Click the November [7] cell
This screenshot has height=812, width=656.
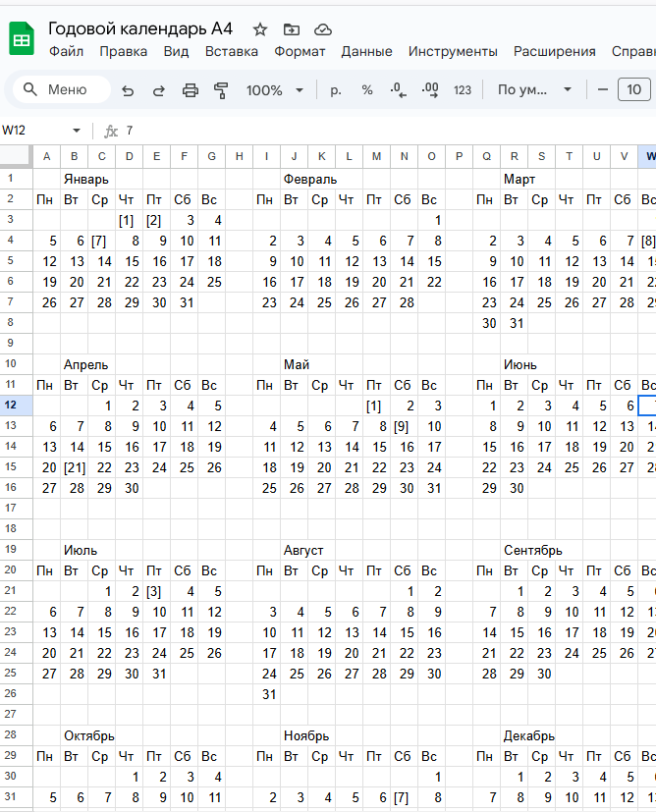[404, 797]
